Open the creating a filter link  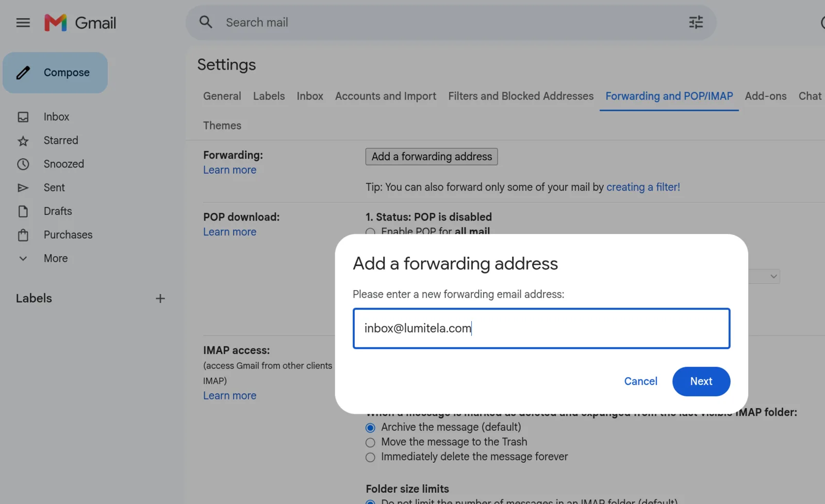pos(643,187)
